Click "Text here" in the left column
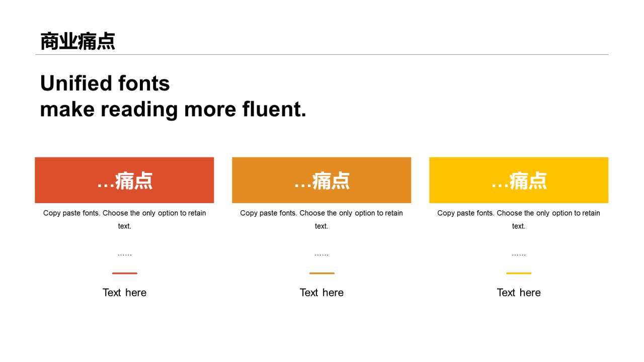Image resolution: width=644 pixels, height=362 pixels. (124, 293)
